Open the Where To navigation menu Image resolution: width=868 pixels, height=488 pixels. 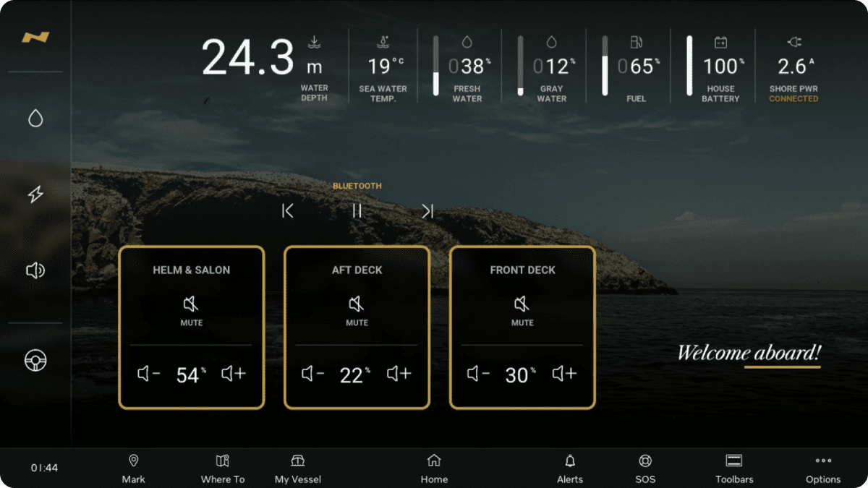tap(223, 468)
